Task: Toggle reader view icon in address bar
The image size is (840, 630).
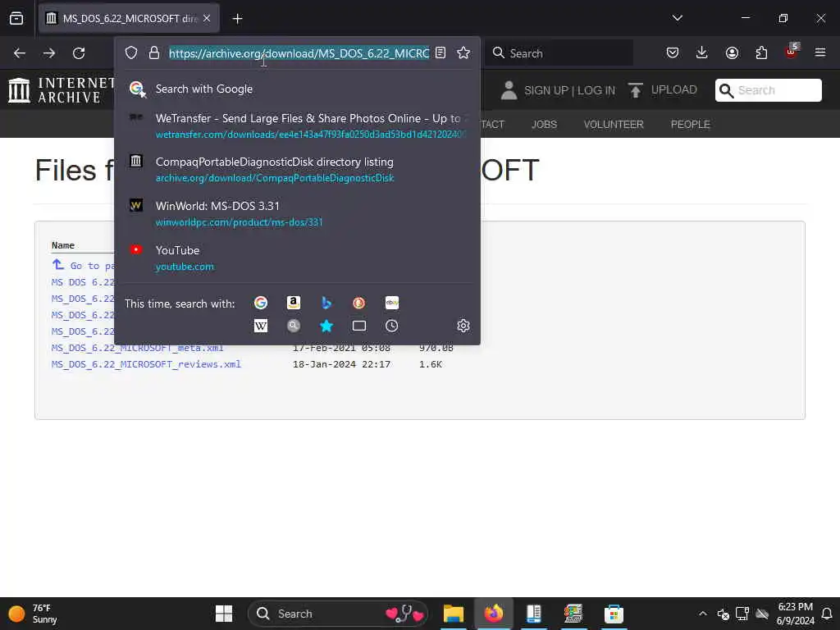Action: pos(441,52)
